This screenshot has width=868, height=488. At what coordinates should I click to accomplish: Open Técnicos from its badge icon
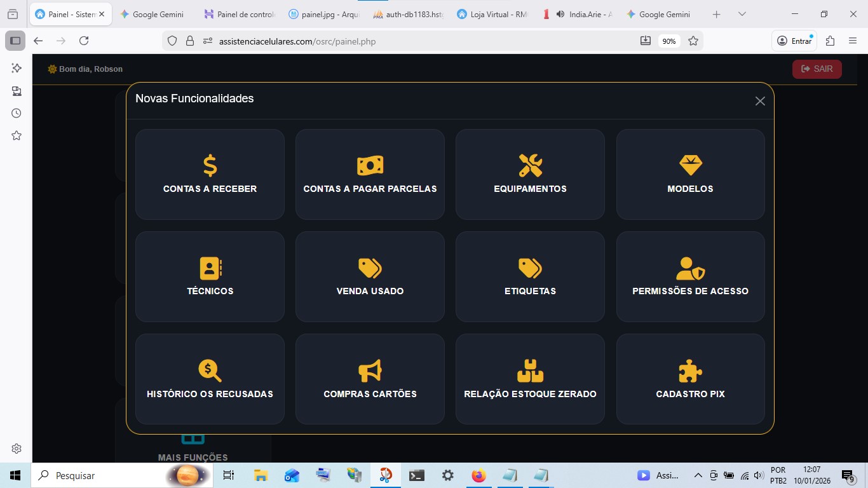(210, 268)
